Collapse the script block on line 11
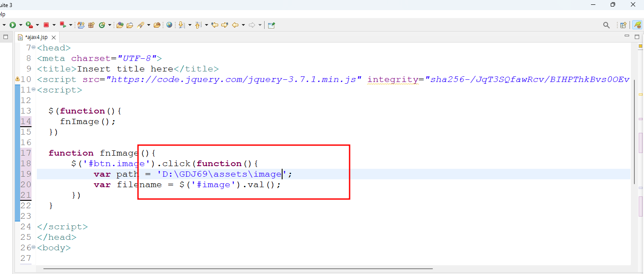644x274 pixels. (34, 89)
